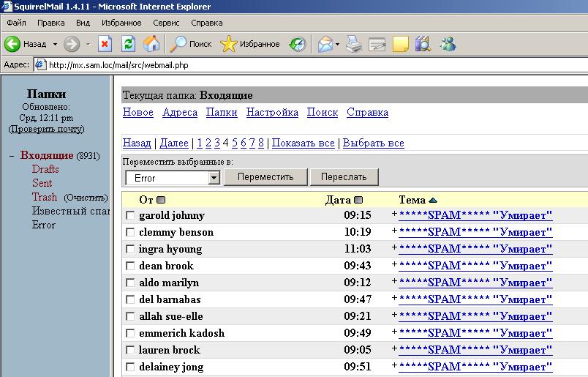The width and height of the screenshot is (588, 377).
Task: Check the emmerich kadosh message checkbox
Action: [x=130, y=333]
